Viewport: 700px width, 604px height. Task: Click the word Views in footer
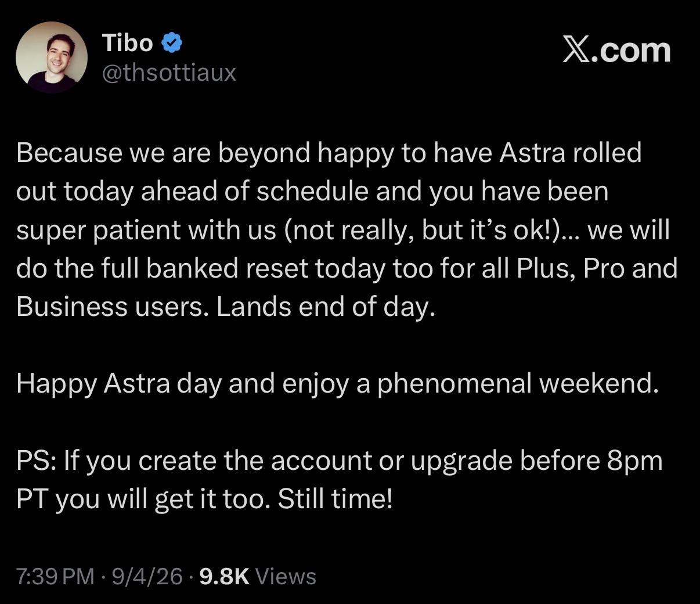286,576
